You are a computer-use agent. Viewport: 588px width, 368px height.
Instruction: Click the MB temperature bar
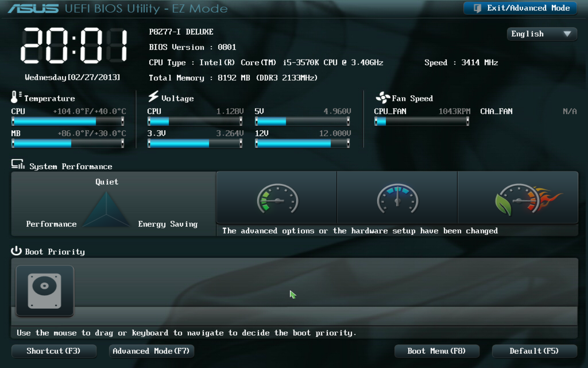pos(68,143)
